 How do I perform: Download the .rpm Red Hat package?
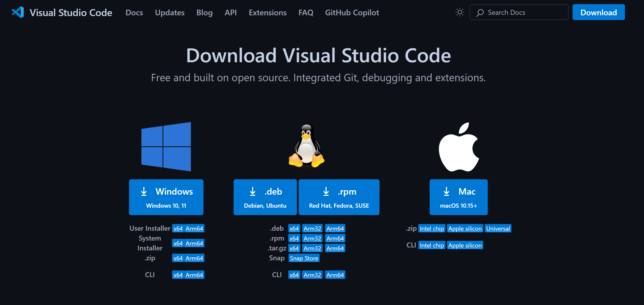339,197
